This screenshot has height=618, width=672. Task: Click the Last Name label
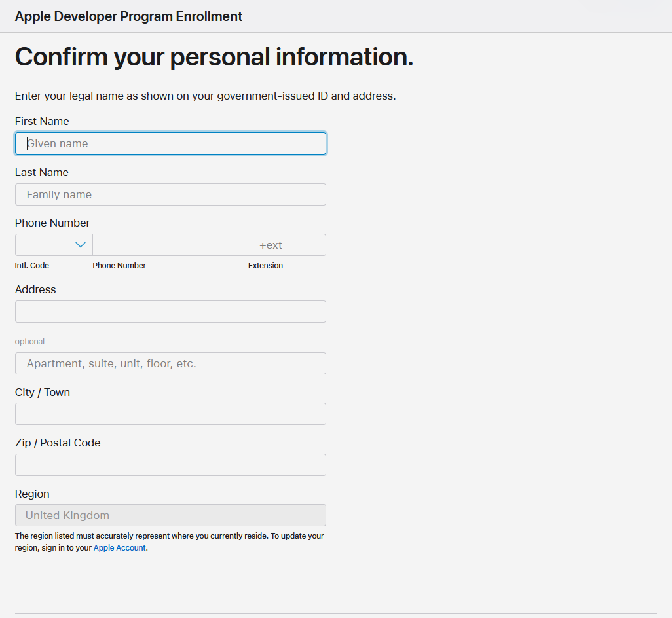(42, 172)
